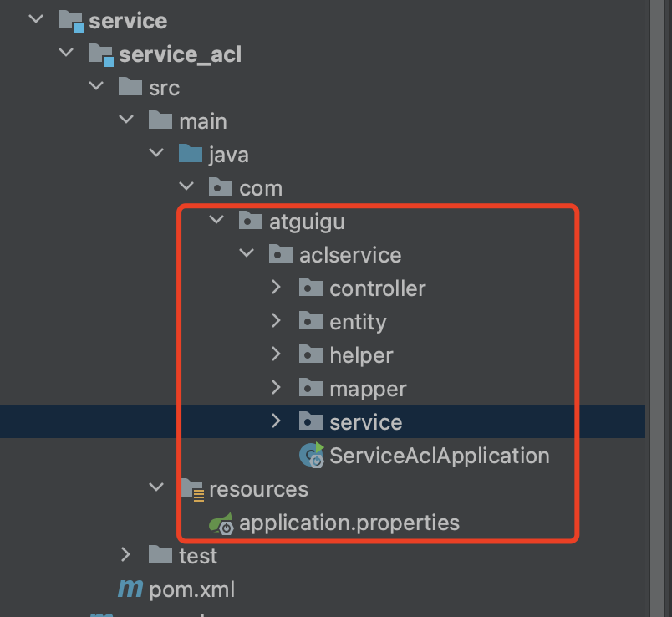Screen dimensions: 672x617
Task: Expand the test folder
Action: (126, 554)
